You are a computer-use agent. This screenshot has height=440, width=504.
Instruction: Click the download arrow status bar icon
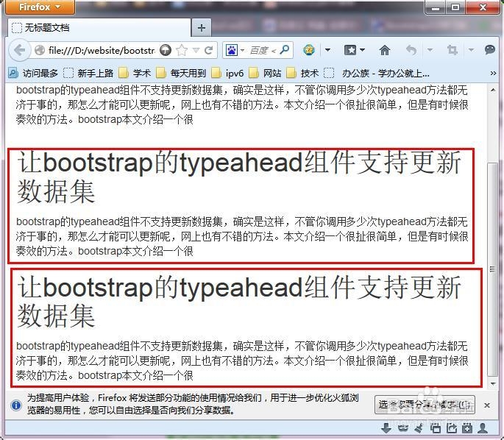(386, 428)
